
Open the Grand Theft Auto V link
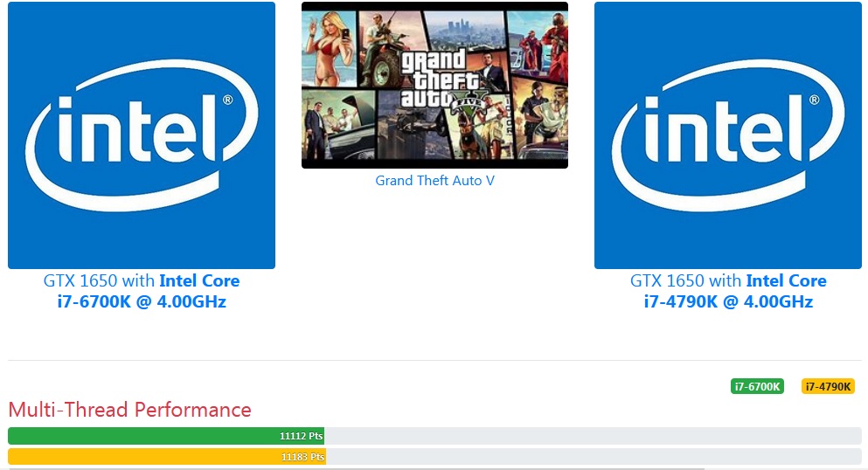434,180
